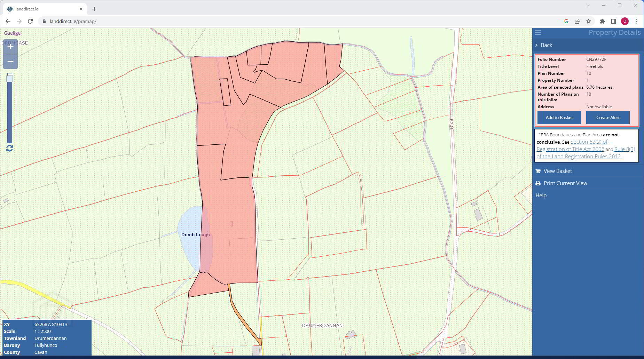
Task: Zoom out the map with minus button
Action: click(10, 62)
